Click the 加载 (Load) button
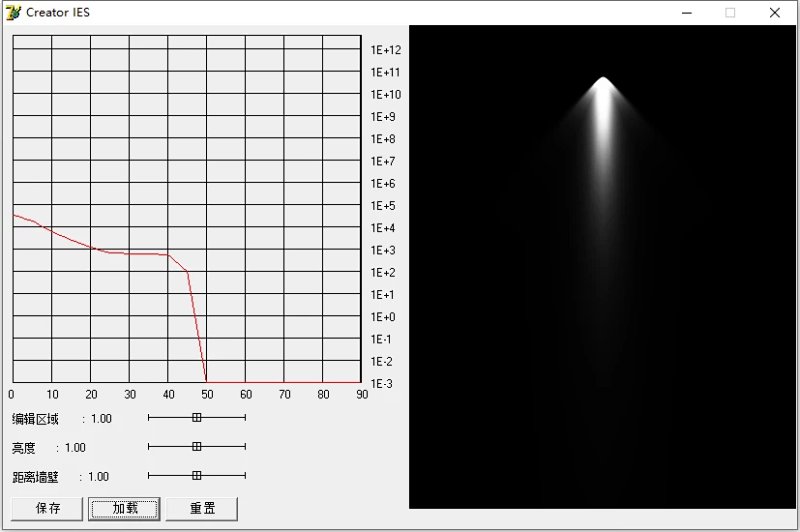Image resolution: width=800 pixels, height=532 pixels. [x=124, y=509]
